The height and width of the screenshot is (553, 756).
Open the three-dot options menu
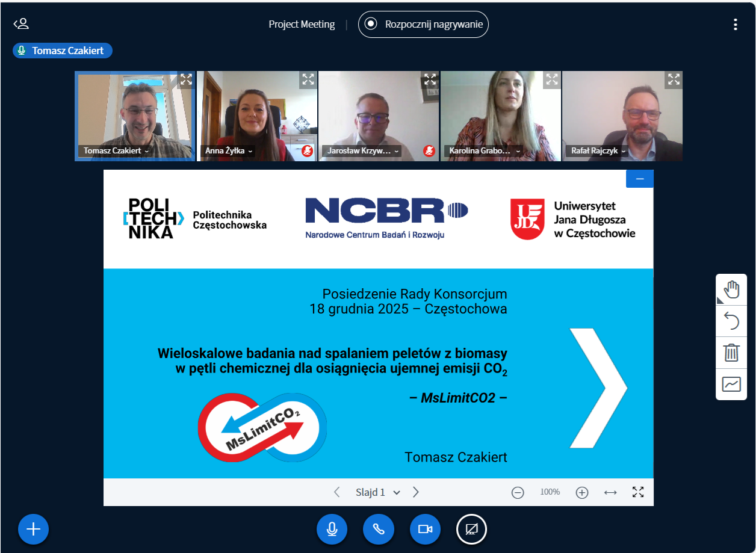pos(735,25)
